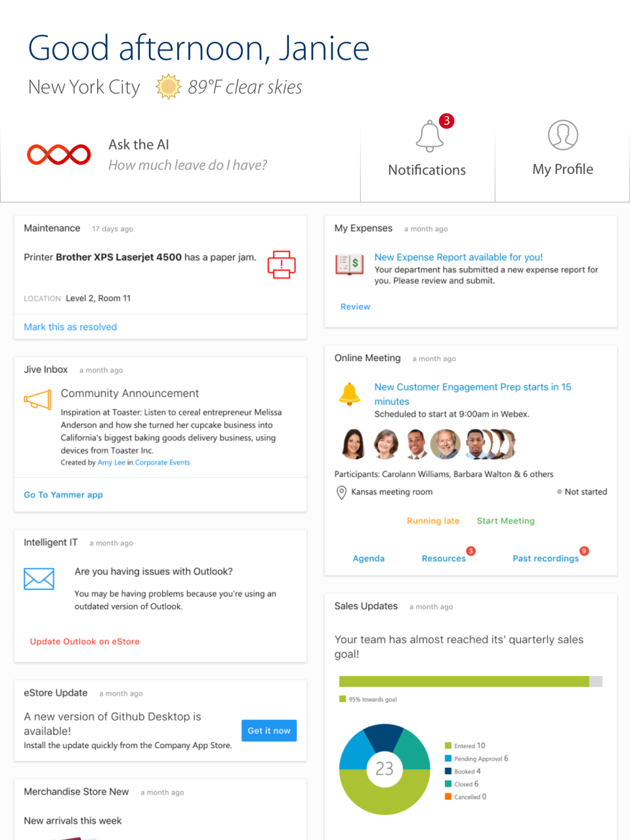The image size is (630, 840).
Task: Click the expense report dollar icon
Action: [349, 264]
